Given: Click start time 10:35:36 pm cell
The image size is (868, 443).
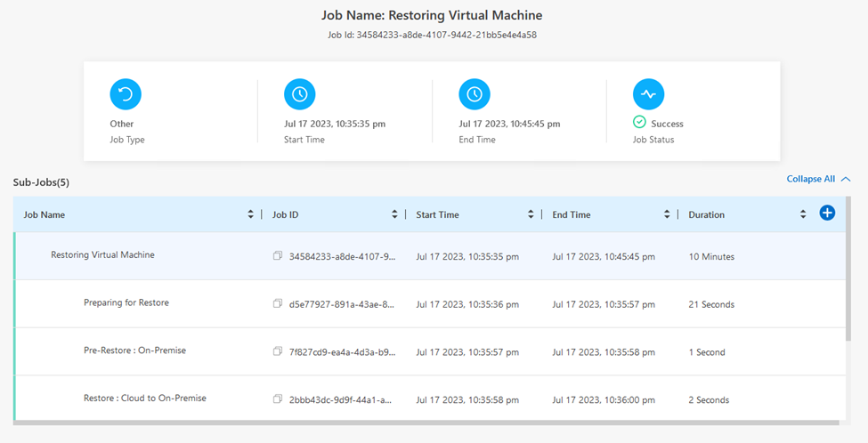Looking at the screenshot, I should pyautogui.click(x=467, y=304).
